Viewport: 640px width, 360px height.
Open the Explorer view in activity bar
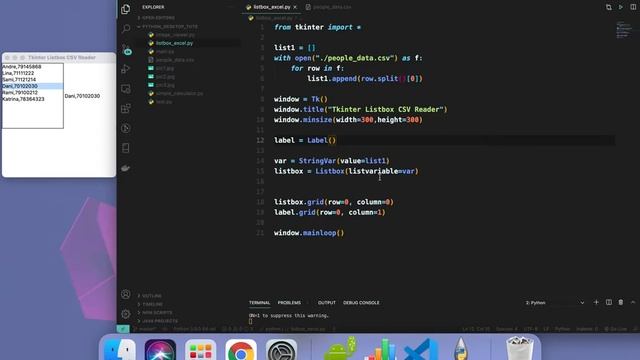pos(126,9)
